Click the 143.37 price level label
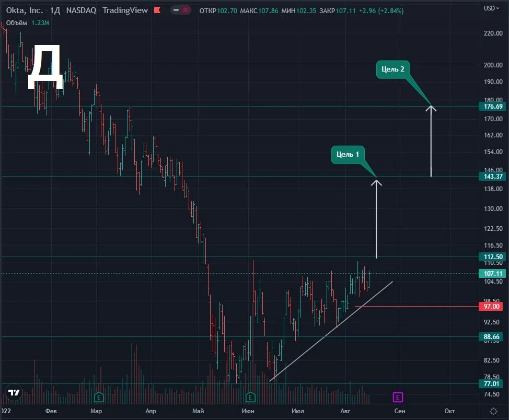 [493, 176]
